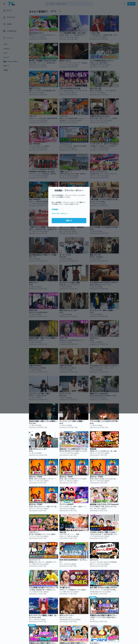Click the 同意する button in the dialog
This screenshot has width=138, height=644.
tap(69, 220)
